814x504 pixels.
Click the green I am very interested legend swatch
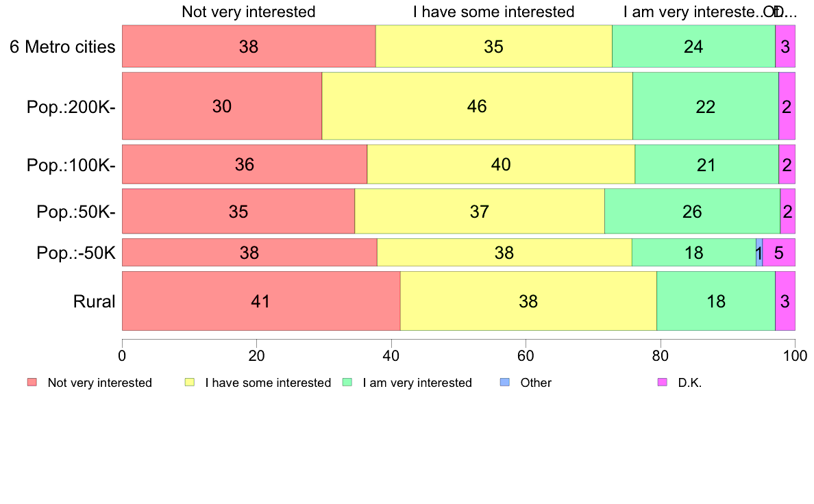(347, 383)
